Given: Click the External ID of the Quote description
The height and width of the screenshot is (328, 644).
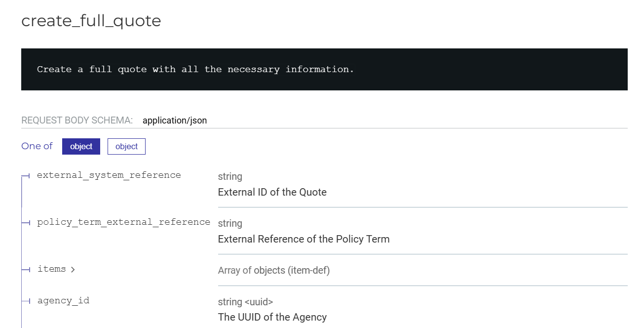Looking at the screenshot, I should [x=272, y=192].
